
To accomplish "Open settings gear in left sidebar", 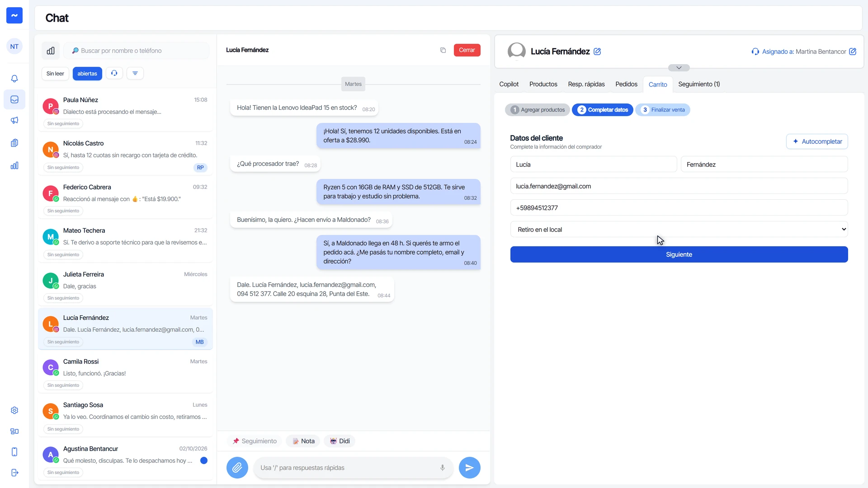I will (x=14, y=410).
